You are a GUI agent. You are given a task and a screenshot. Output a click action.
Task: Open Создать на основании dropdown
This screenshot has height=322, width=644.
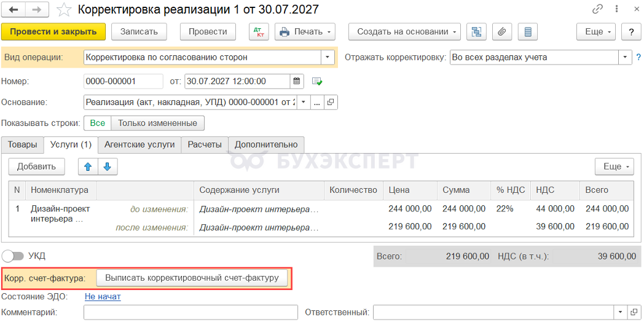[x=404, y=31]
